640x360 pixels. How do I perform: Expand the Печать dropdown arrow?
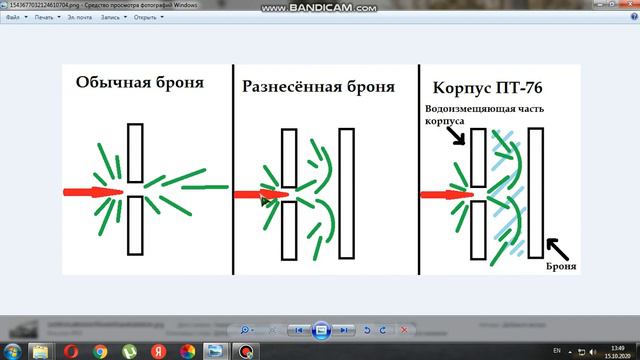tap(59, 18)
